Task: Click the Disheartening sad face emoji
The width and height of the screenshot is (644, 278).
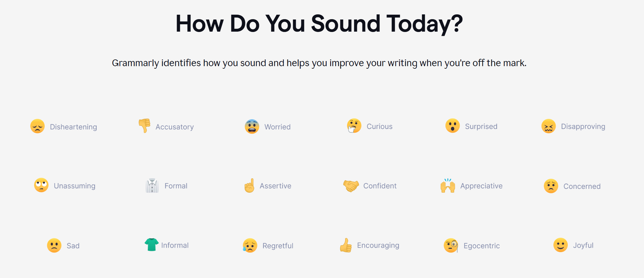Action: 37,126
